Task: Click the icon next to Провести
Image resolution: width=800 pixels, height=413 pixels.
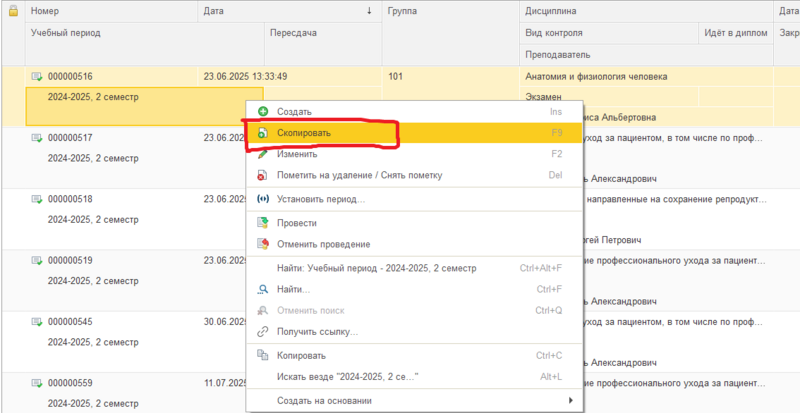Action: point(263,223)
